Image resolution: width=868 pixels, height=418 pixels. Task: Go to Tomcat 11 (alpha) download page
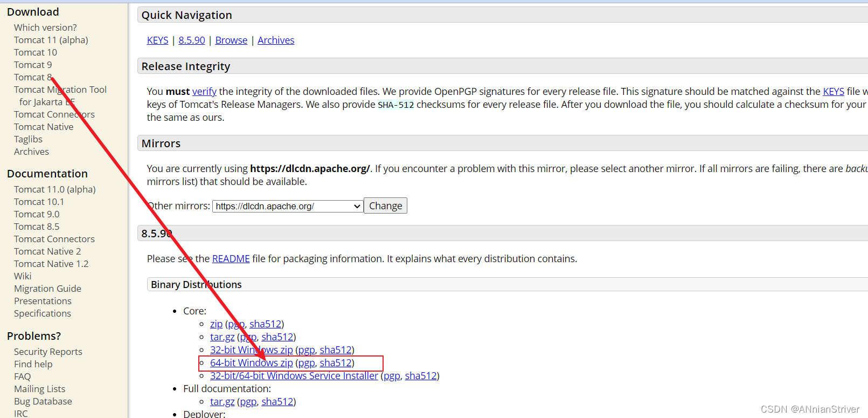51,40
